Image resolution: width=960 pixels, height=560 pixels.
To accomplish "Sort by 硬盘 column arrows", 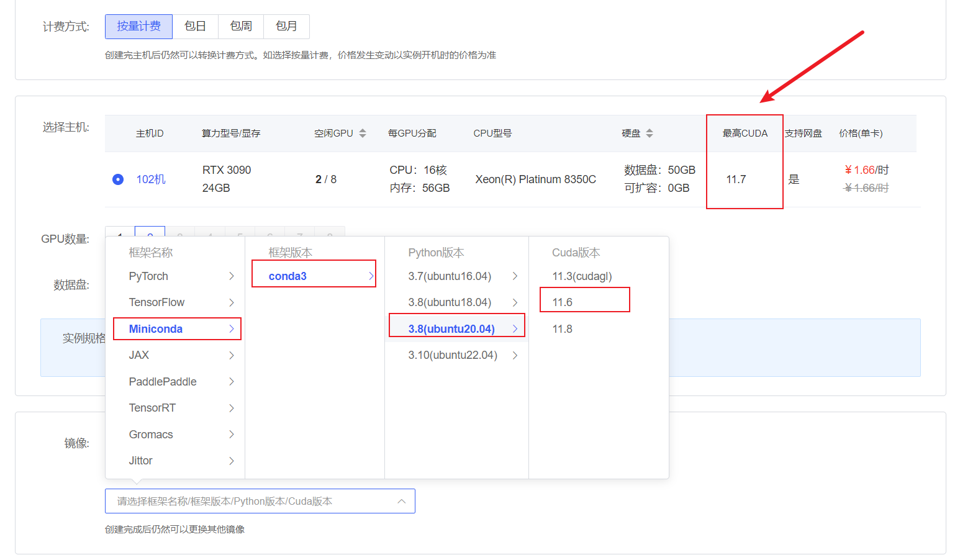I will [x=650, y=133].
